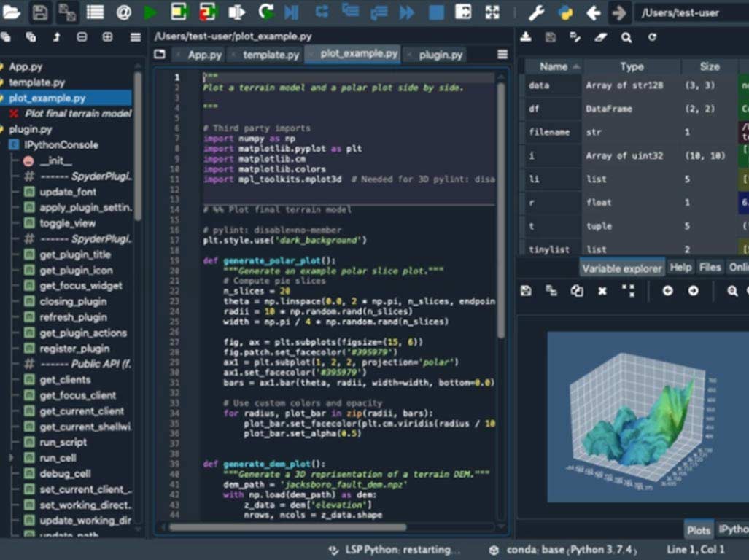The height and width of the screenshot is (560, 749).
Task: Sort variables by Name column header
Action: coord(554,66)
